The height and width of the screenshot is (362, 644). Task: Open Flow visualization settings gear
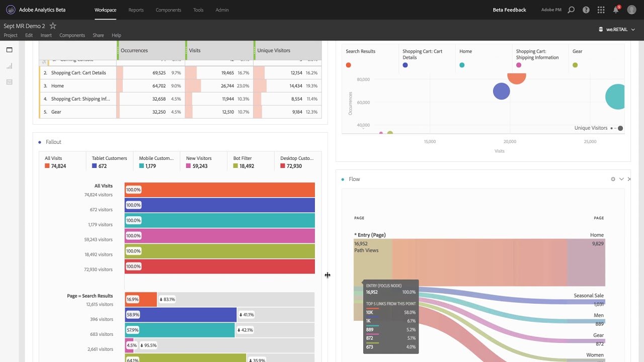tap(613, 179)
